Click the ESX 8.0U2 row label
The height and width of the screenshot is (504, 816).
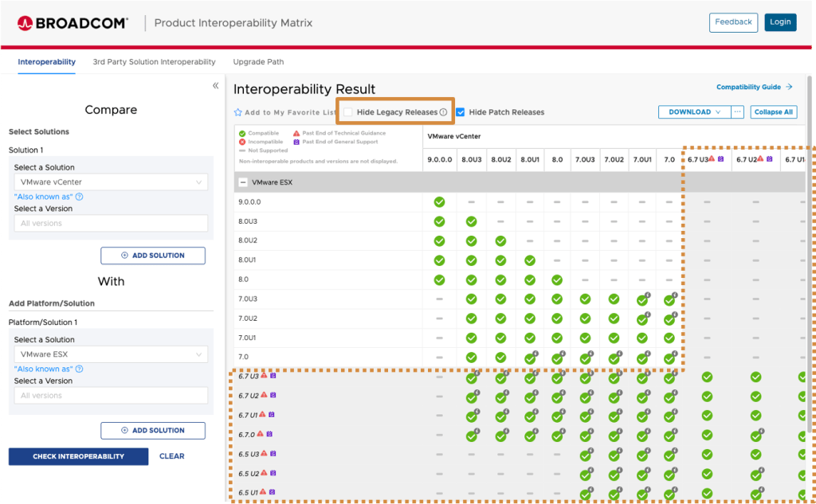tap(248, 240)
